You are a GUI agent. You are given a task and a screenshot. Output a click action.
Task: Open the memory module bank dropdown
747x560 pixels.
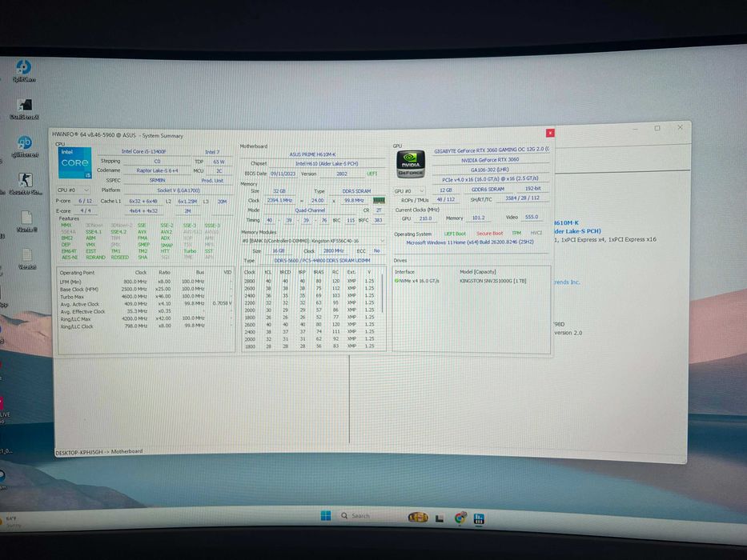click(312, 241)
